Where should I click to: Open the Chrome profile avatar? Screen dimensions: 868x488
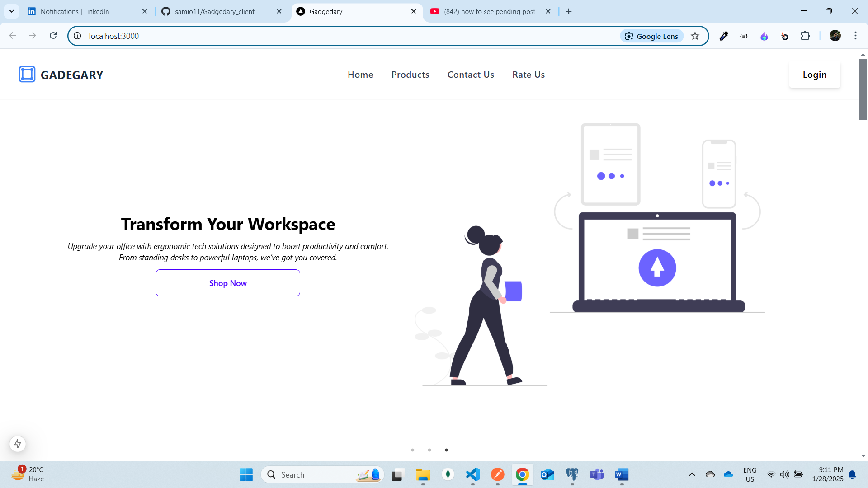[x=835, y=36]
